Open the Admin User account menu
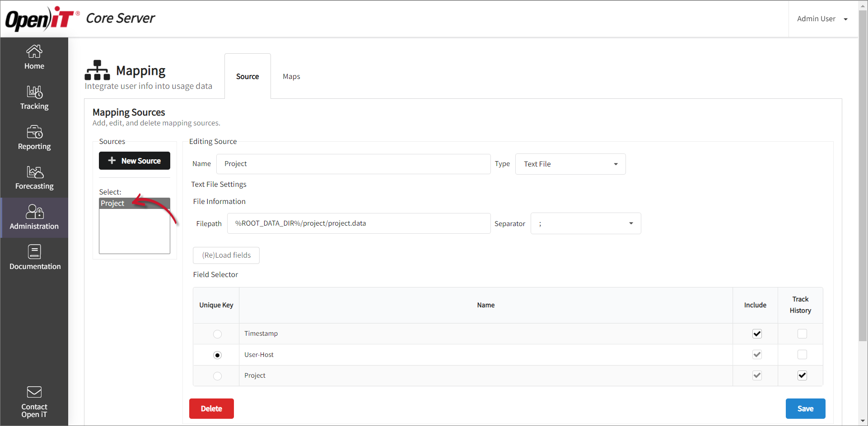The height and width of the screenshot is (426, 868). coord(822,19)
